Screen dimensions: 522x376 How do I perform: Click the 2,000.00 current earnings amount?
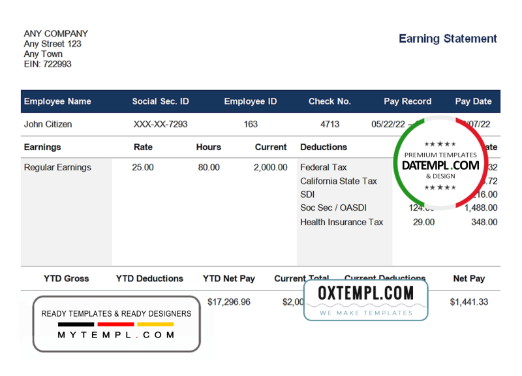[270, 167]
